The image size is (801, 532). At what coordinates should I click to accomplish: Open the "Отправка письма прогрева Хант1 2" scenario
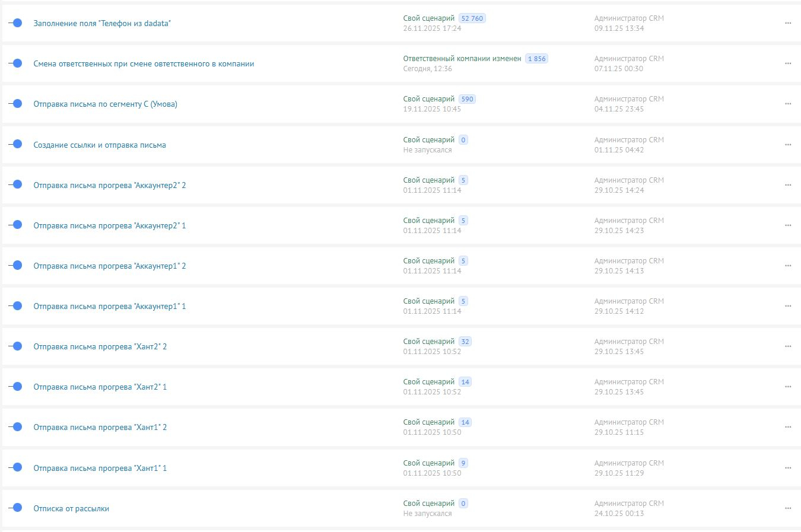(100, 427)
